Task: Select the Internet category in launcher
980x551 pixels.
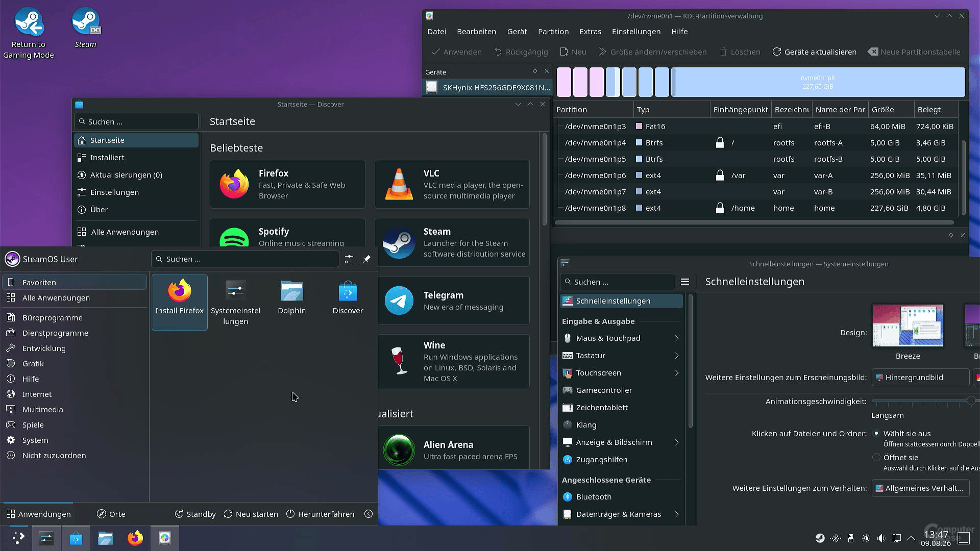Action: click(75, 394)
